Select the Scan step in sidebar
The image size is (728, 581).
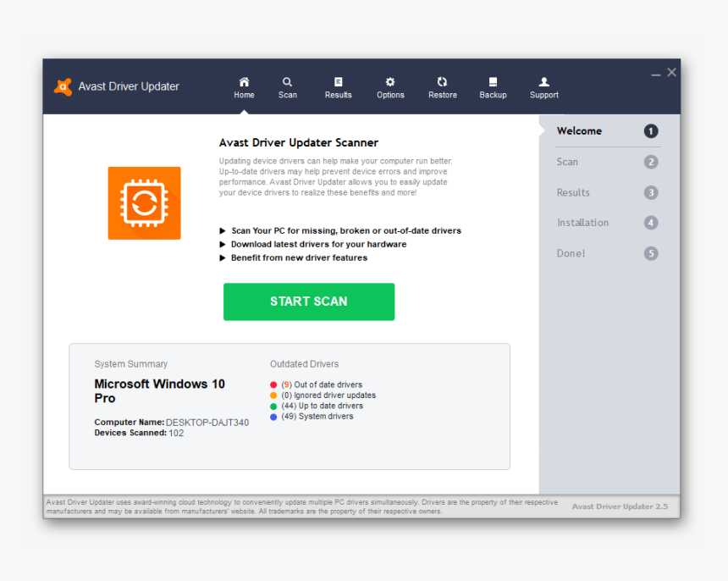[x=567, y=162]
